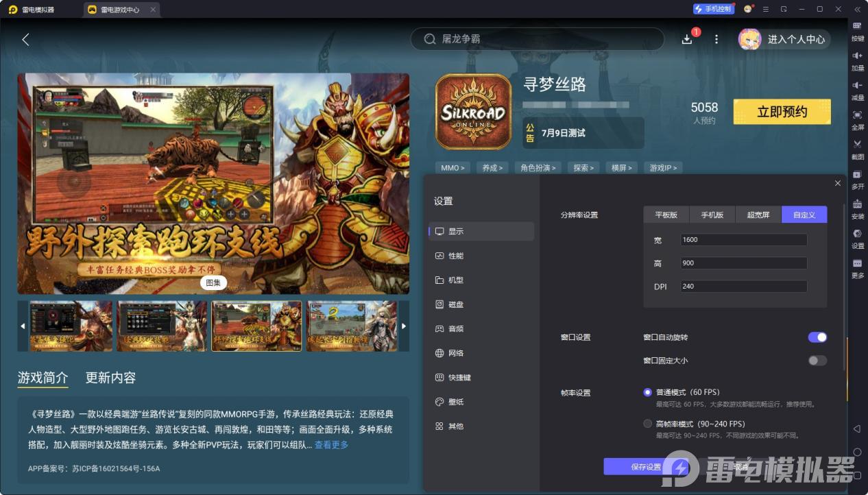868x495 pixels.
Task: Raise volume with the 加量 sidebar icon
Action: (857, 60)
